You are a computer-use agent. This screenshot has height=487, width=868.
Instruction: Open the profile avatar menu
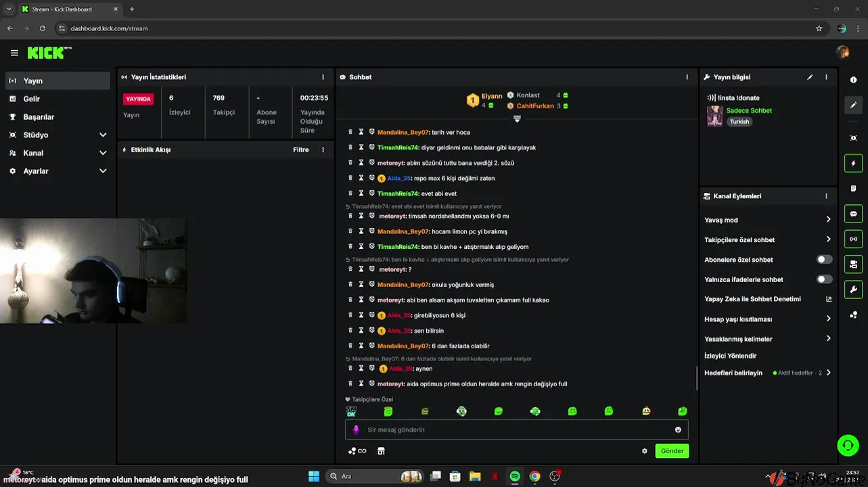[x=842, y=52]
